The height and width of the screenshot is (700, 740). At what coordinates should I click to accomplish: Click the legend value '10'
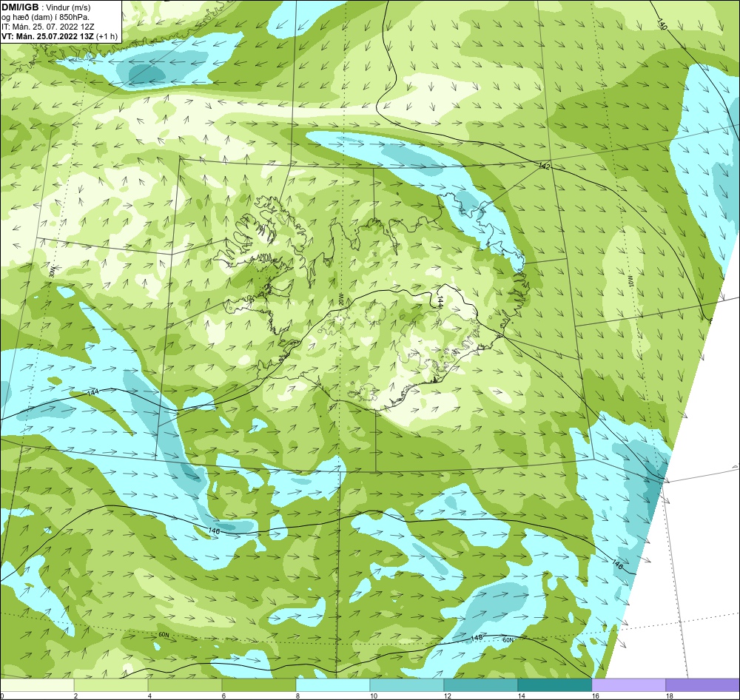click(x=373, y=696)
